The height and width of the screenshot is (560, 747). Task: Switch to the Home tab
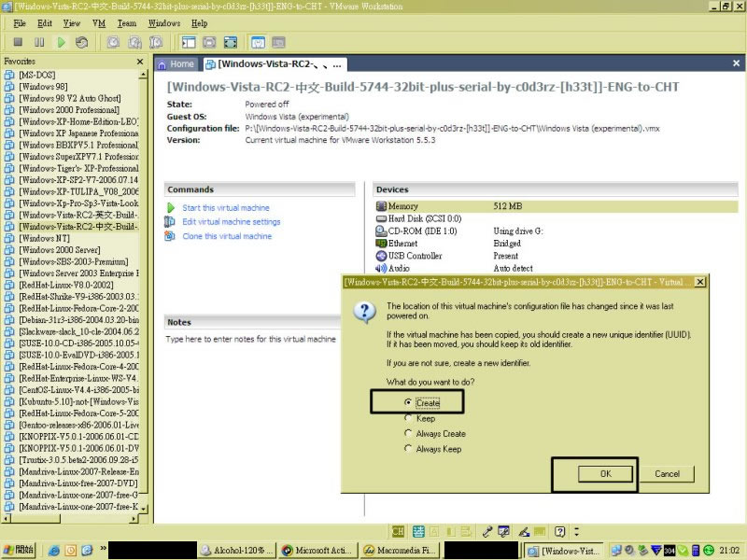[x=176, y=63]
